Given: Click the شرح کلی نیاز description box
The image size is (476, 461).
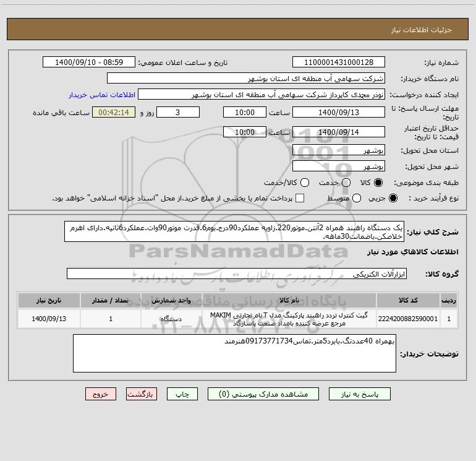Looking at the screenshot, I should (234, 231).
